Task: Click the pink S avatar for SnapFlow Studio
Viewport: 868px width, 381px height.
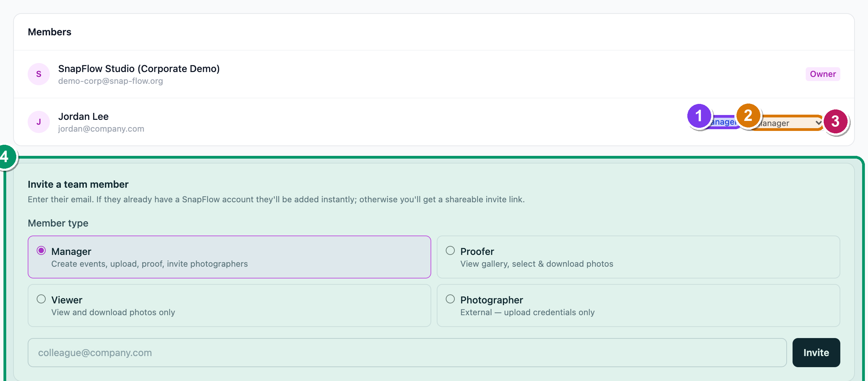Action: 39,74
